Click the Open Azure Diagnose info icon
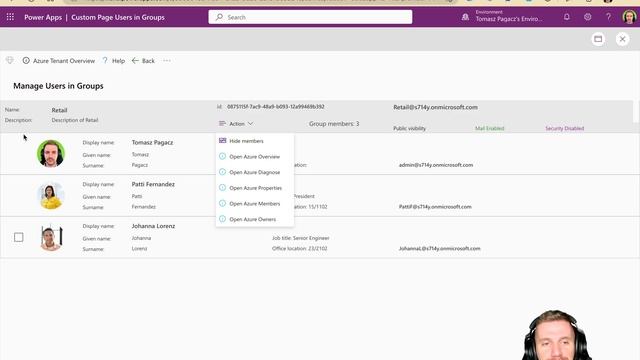Viewport: 640px width, 360px height. click(x=222, y=172)
